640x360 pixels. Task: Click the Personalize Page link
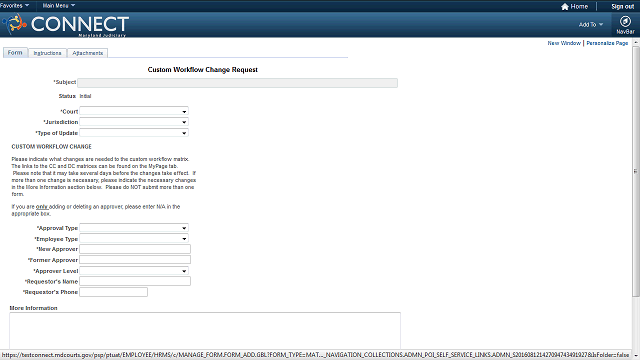click(x=607, y=43)
